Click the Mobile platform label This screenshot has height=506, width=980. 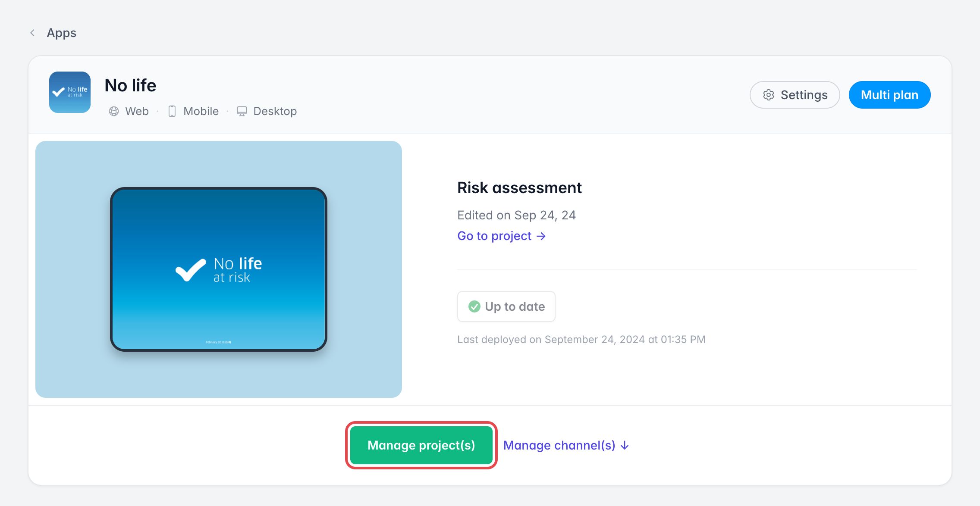[x=201, y=111]
